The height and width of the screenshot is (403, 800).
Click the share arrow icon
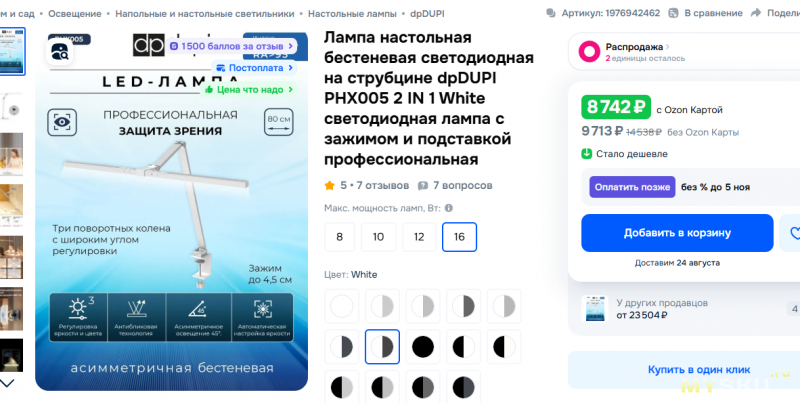pyautogui.click(x=756, y=13)
